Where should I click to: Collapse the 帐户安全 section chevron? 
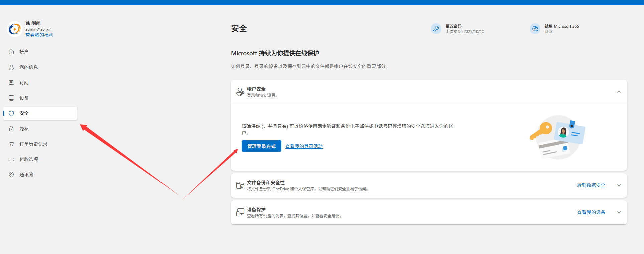619,92
